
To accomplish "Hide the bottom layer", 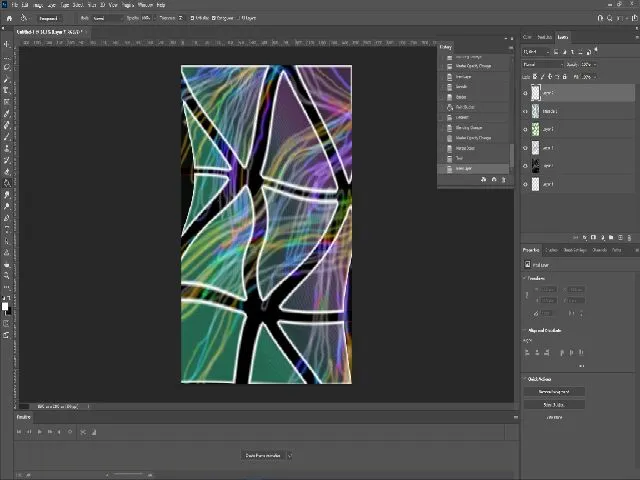I will 525,184.
